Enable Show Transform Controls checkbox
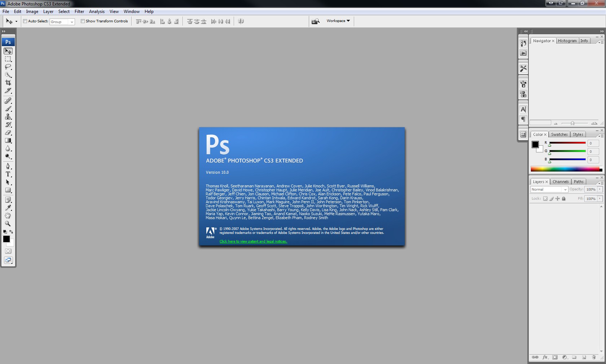The height and width of the screenshot is (364, 606). coord(83,21)
